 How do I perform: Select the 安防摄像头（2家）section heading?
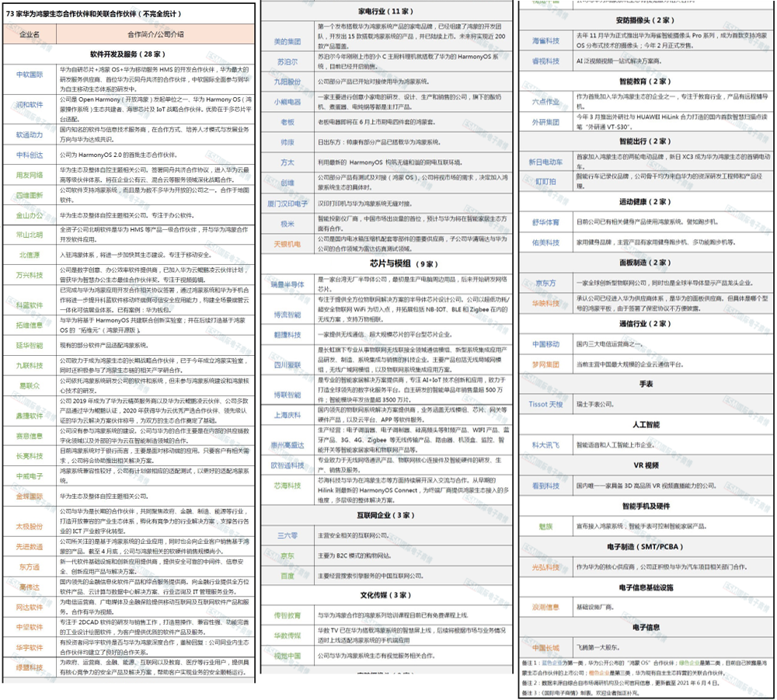(646, 20)
